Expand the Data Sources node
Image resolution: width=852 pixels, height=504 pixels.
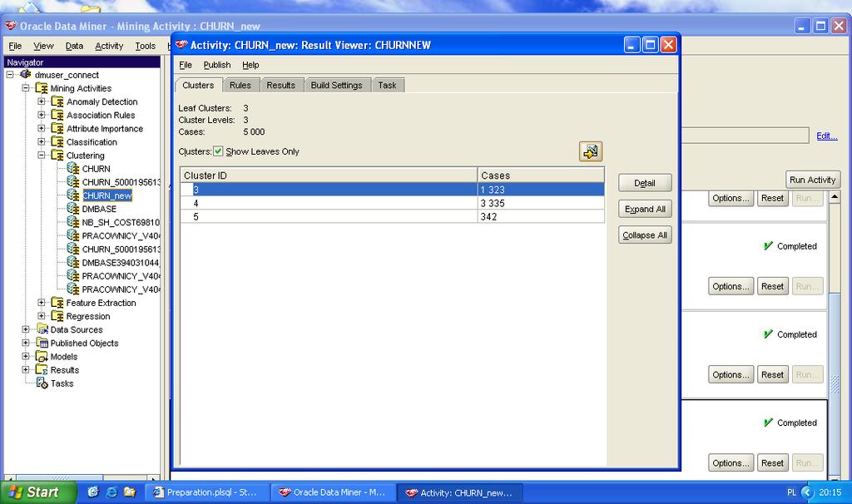pos(26,329)
